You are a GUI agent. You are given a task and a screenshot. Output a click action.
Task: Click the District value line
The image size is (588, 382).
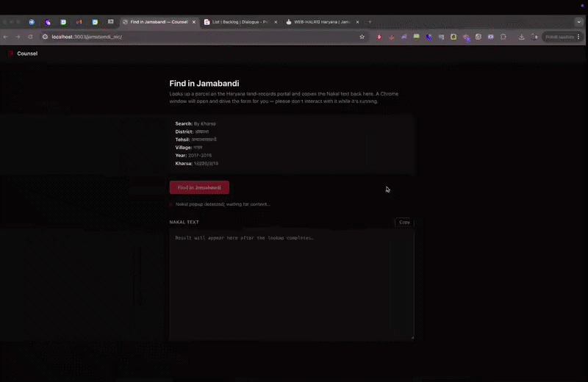(x=192, y=131)
